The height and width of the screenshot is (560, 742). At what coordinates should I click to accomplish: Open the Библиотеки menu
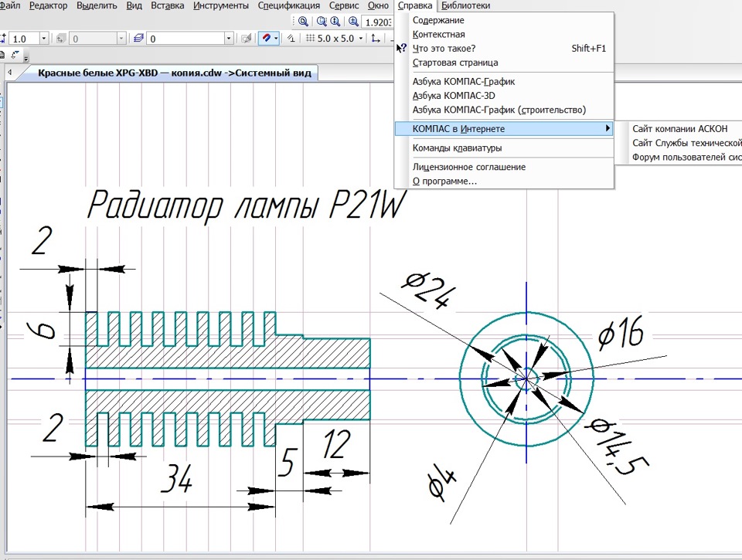pyautogui.click(x=465, y=5)
